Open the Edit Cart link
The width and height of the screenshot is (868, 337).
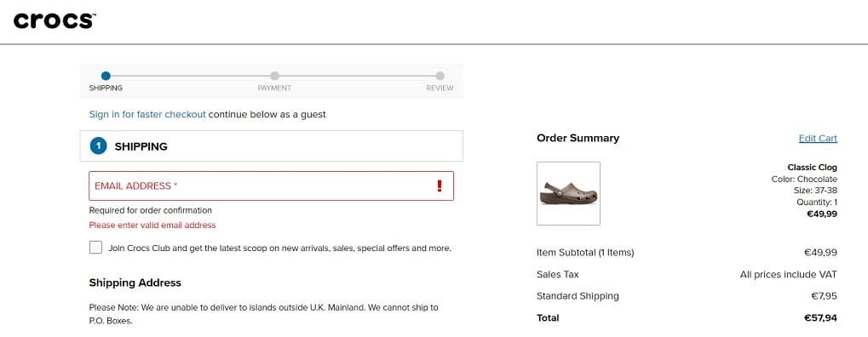(x=818, y=139)
